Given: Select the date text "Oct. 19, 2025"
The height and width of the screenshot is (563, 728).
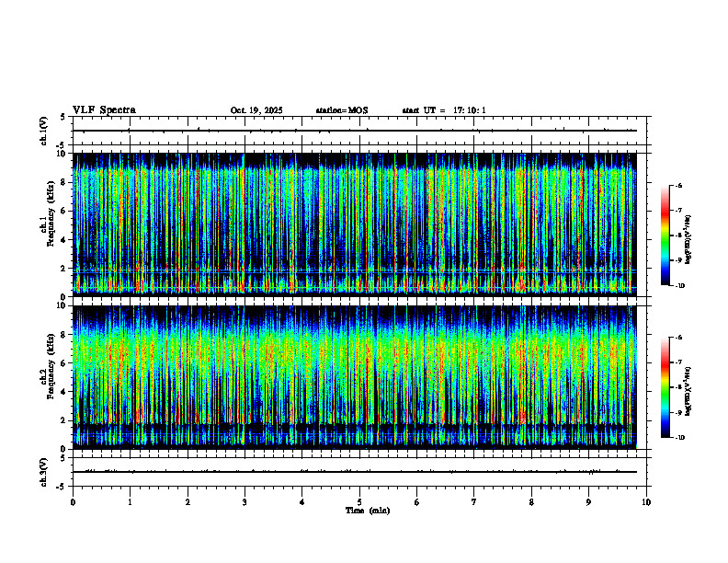Looking at the screenshot, I should (256, 110).
